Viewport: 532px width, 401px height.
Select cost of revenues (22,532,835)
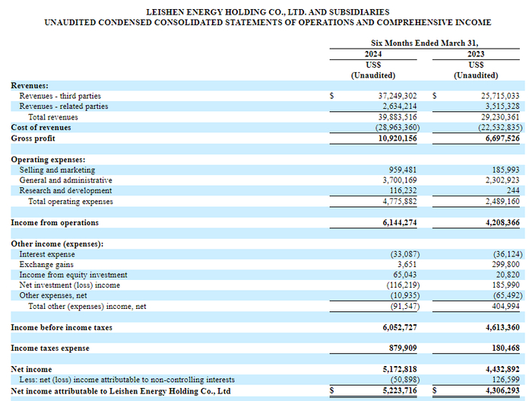500,127
